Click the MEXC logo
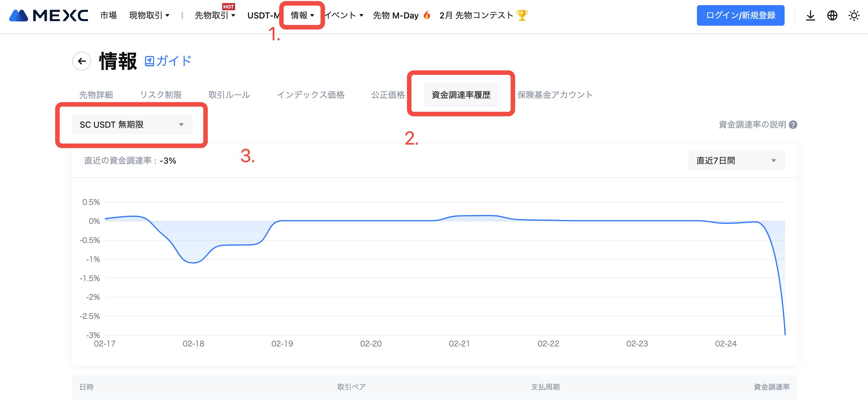Image resolution: width=868 pixels, height=406 pixels. coord(49,15)
